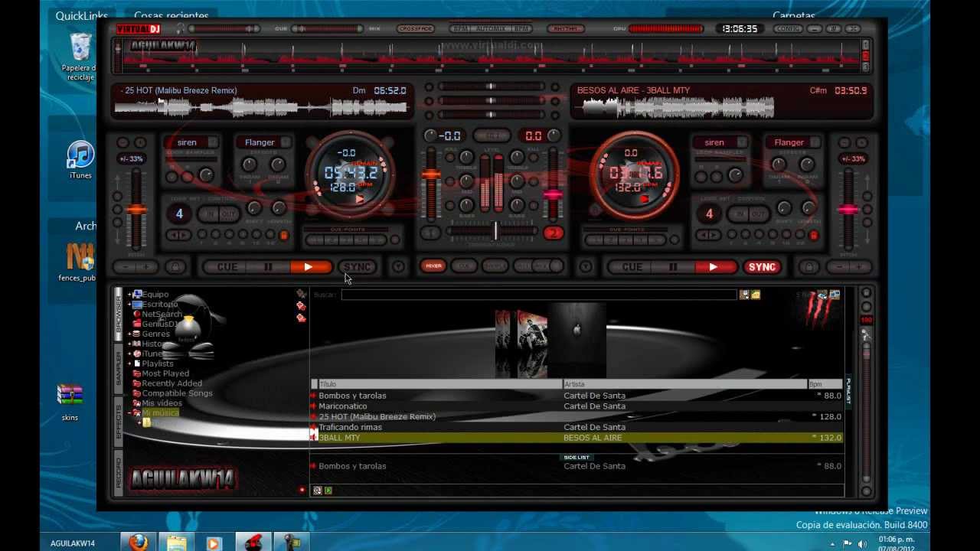Toggle right deck smart loop lock

pos(813,236)
